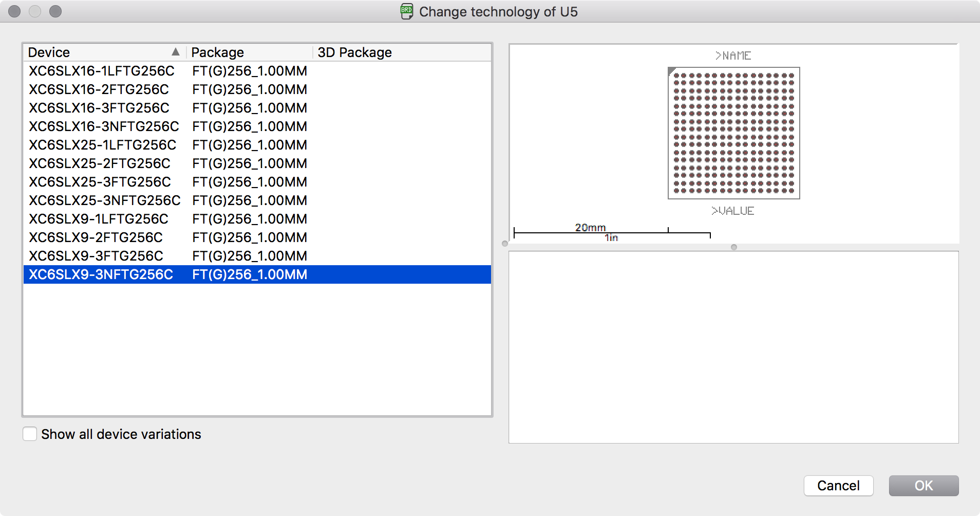Click the sort arrow on Device column
This screenshot has width=980, height=516.
point(176,51)
